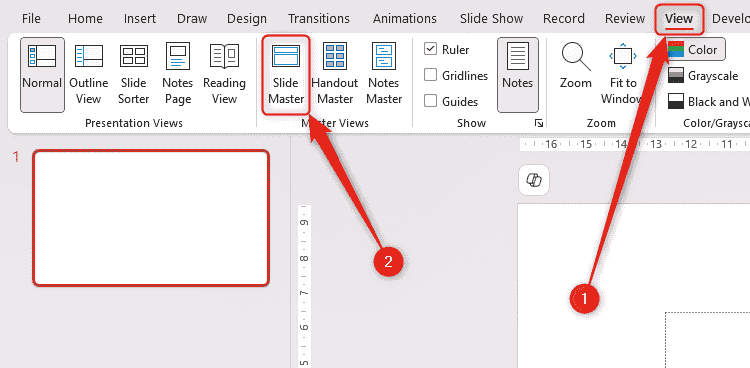Screen dimensions: 750x368
Task: Open Outline View
Action: tap(88, 75)
